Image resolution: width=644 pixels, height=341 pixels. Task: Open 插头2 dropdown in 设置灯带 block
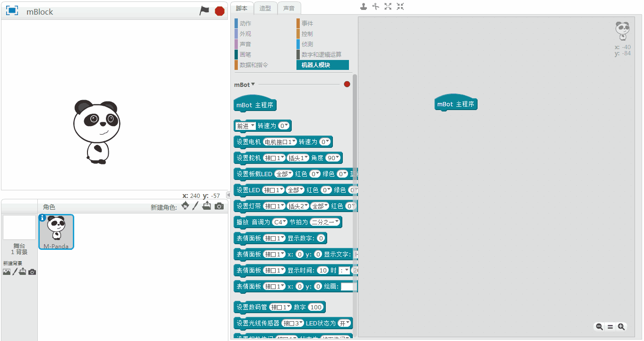[298, 206]
